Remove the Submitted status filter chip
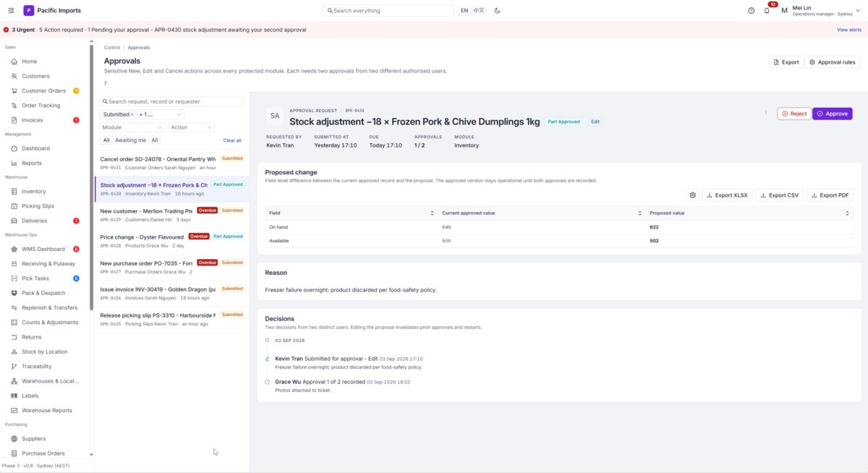Image resolution: width=868 pixels, height=473 pixels. [132, 114]
